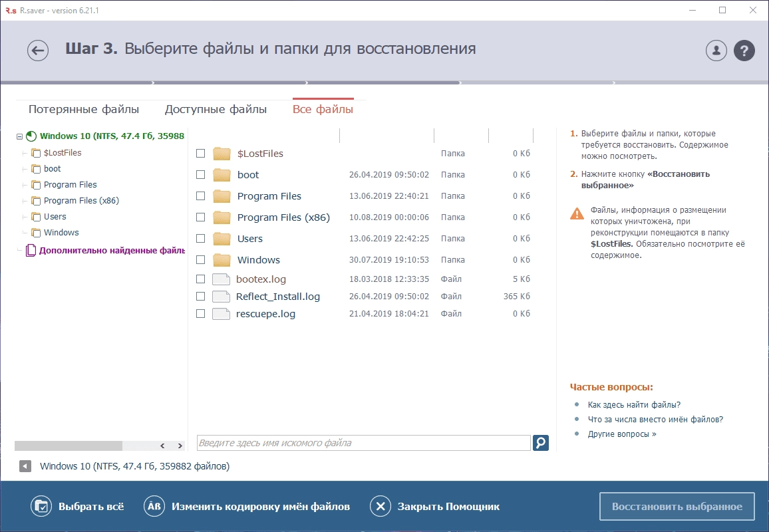Click the Program Files folder icon in the file list
Screen dimensions: 769x532
(222, 196)
